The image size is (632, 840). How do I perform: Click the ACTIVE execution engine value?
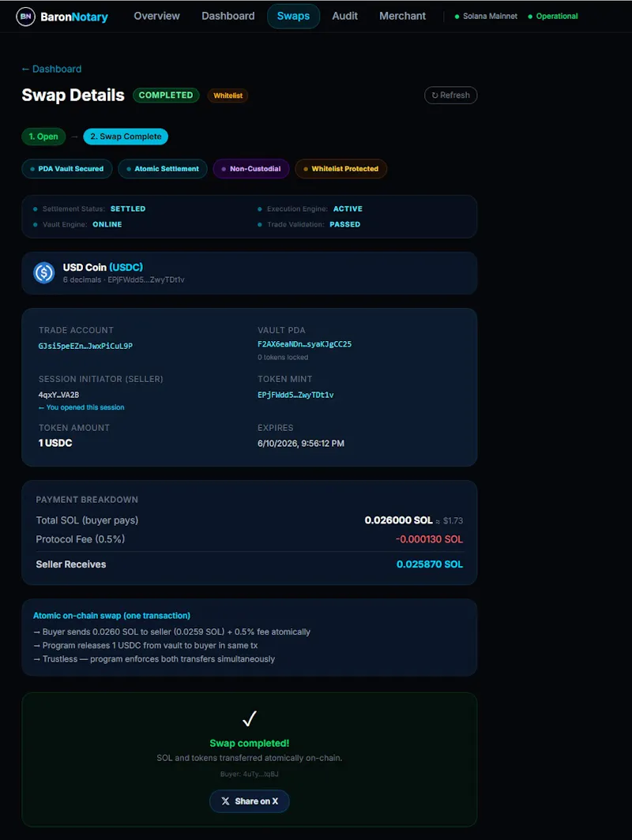(348, 209)
